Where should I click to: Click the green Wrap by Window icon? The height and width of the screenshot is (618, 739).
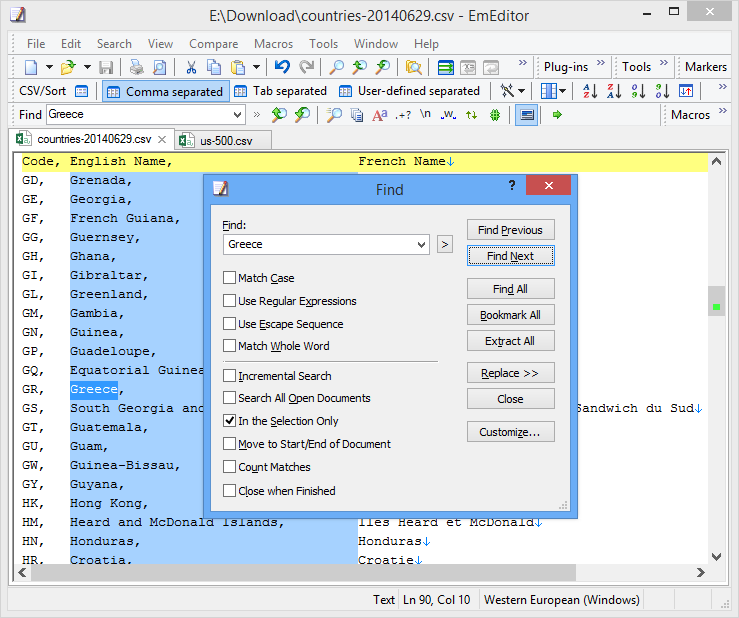click(445, 67)
